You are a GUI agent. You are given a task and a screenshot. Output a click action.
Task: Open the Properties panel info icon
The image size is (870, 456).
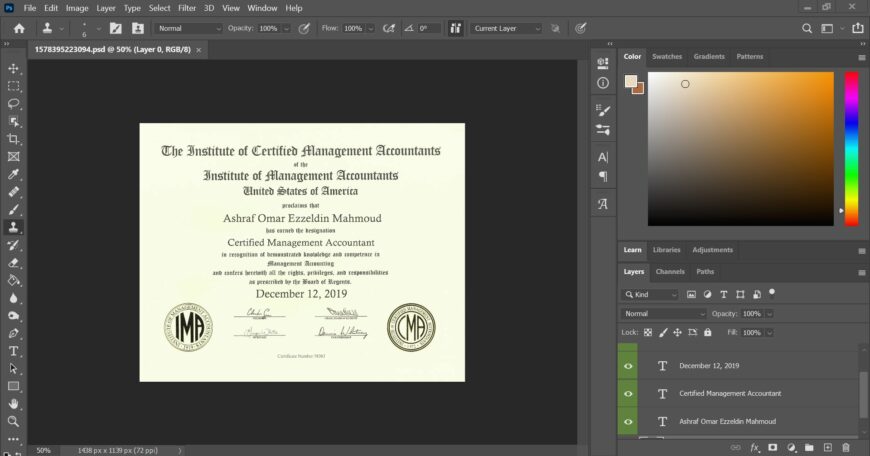[603, 83]
